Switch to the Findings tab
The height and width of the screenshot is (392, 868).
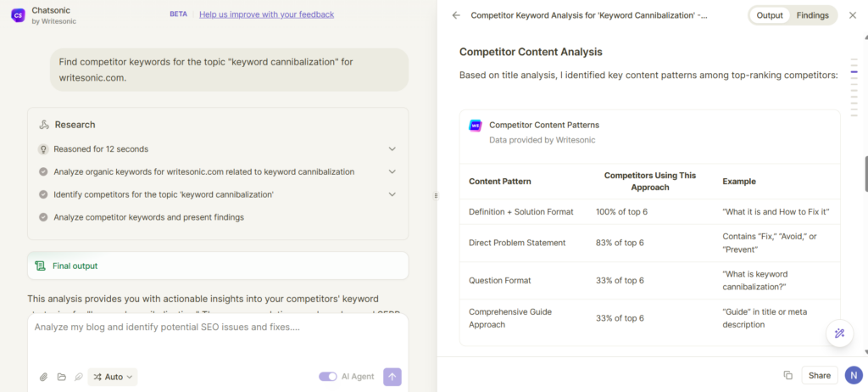pos(813,15)
